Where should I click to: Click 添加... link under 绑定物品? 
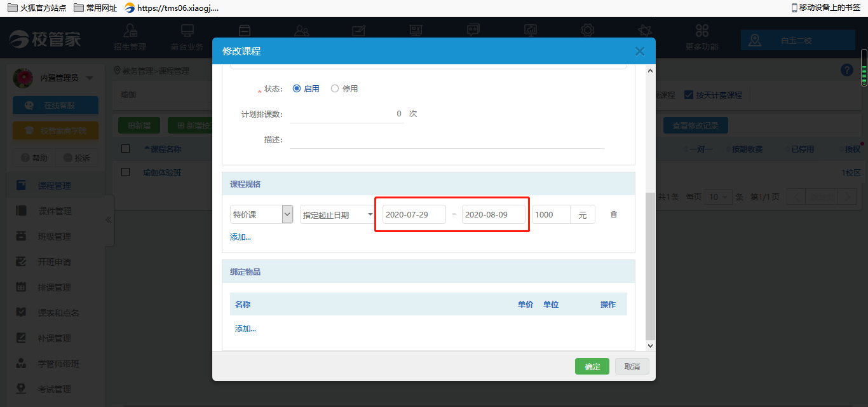point(245,328)
